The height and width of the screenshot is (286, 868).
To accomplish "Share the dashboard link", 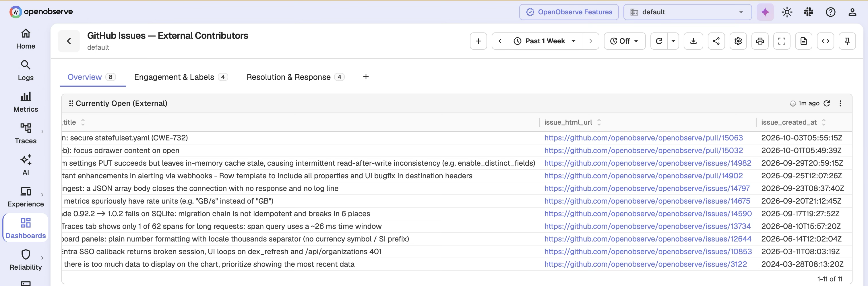I will coord(716,41).
